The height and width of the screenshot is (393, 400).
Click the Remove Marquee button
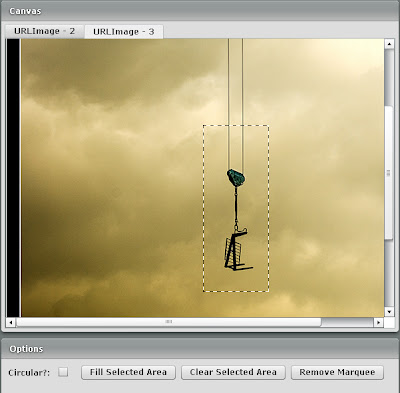tap(337, 372)
